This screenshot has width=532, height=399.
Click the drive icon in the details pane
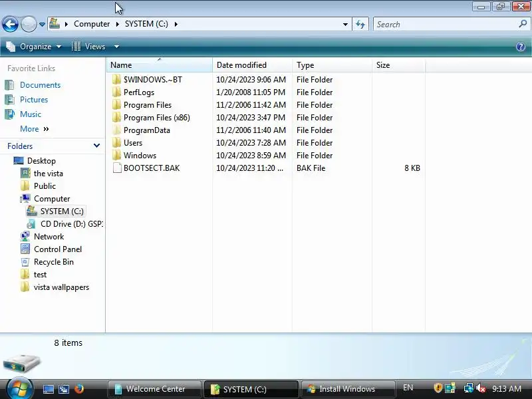(22, 363)
